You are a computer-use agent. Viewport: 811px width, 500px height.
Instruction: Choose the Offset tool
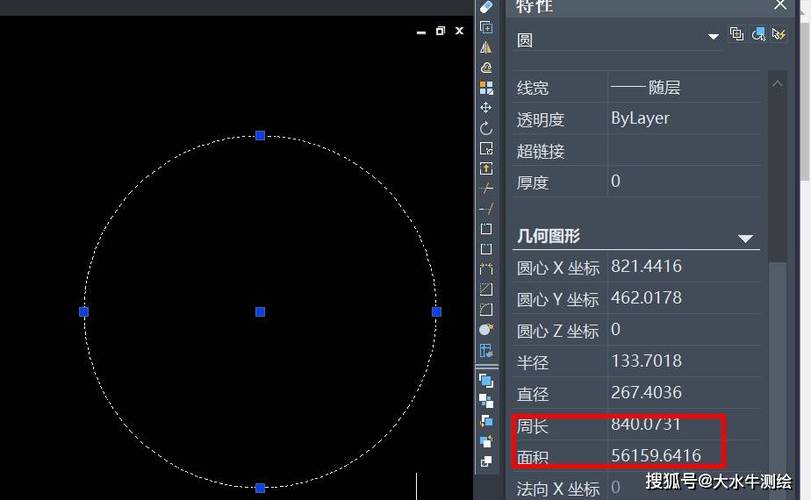486,67
